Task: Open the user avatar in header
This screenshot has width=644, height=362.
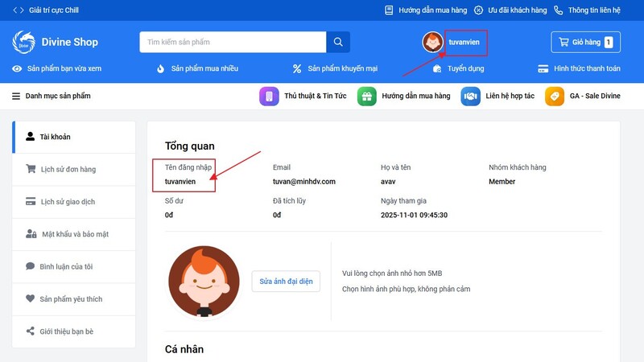Action: click(x=432, y=42)
